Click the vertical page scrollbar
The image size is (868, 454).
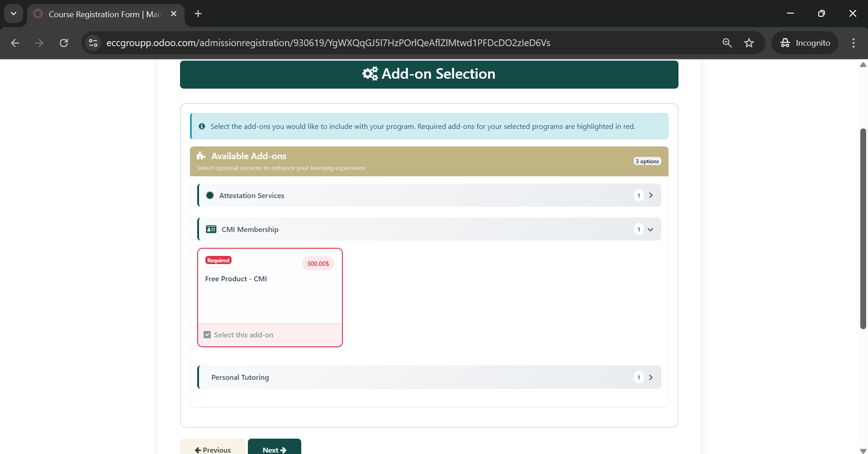(x=863, y=228)
